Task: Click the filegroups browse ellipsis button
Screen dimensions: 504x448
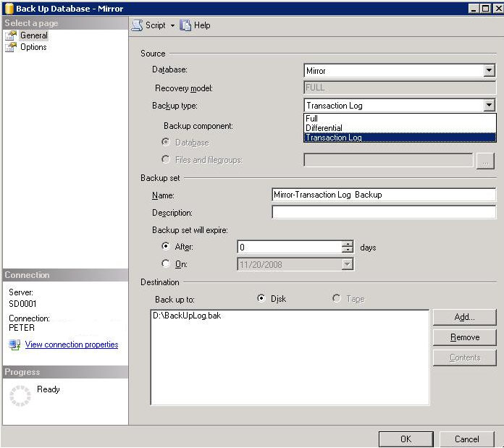Action: pos(485,161)
